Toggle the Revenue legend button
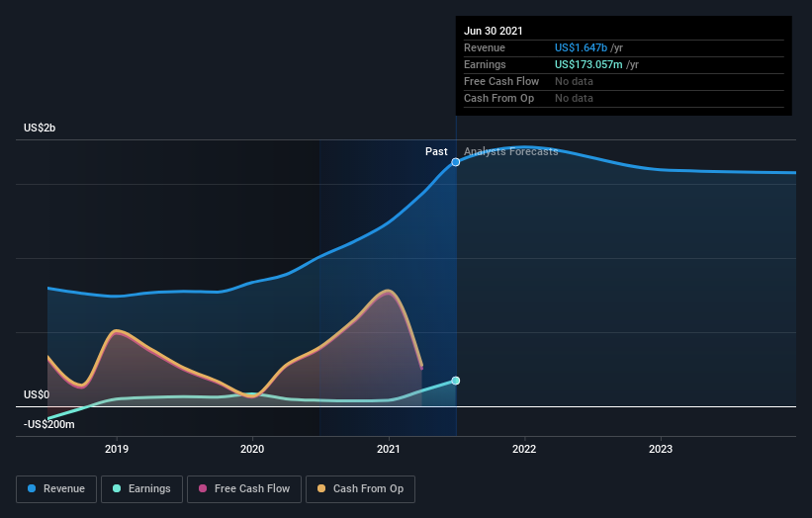Viewport: 812px width, 518px height. point(56,489)
